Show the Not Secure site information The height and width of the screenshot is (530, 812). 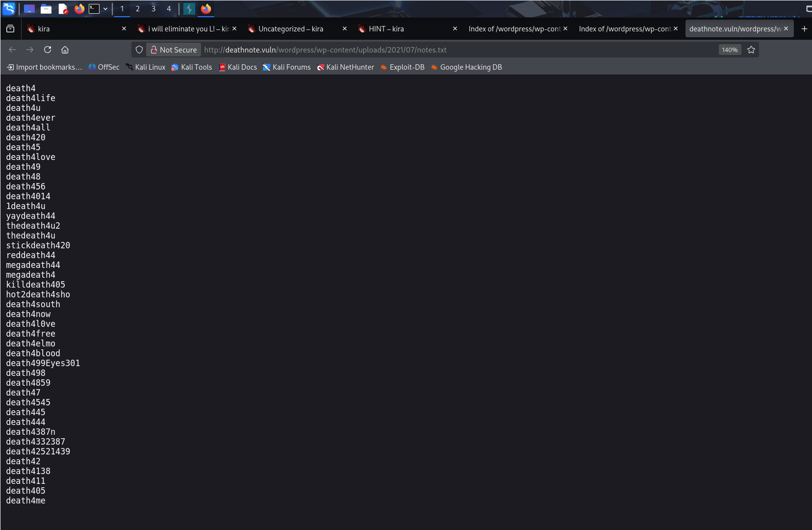(174, 50)
